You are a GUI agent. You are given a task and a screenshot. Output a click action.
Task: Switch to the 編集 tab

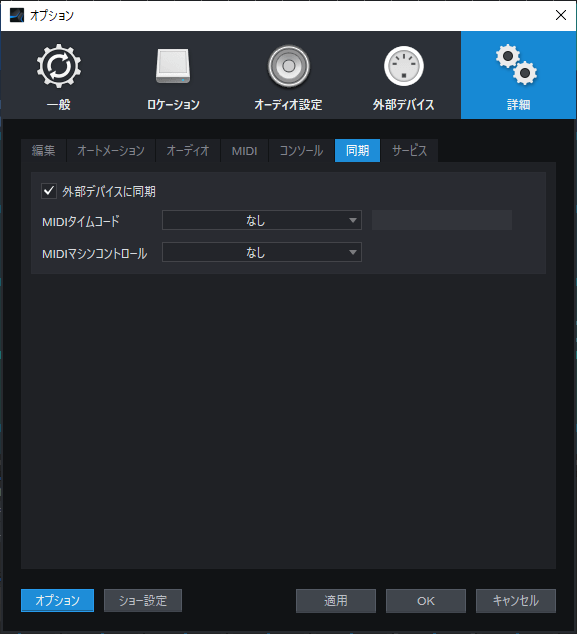(43, 150)
